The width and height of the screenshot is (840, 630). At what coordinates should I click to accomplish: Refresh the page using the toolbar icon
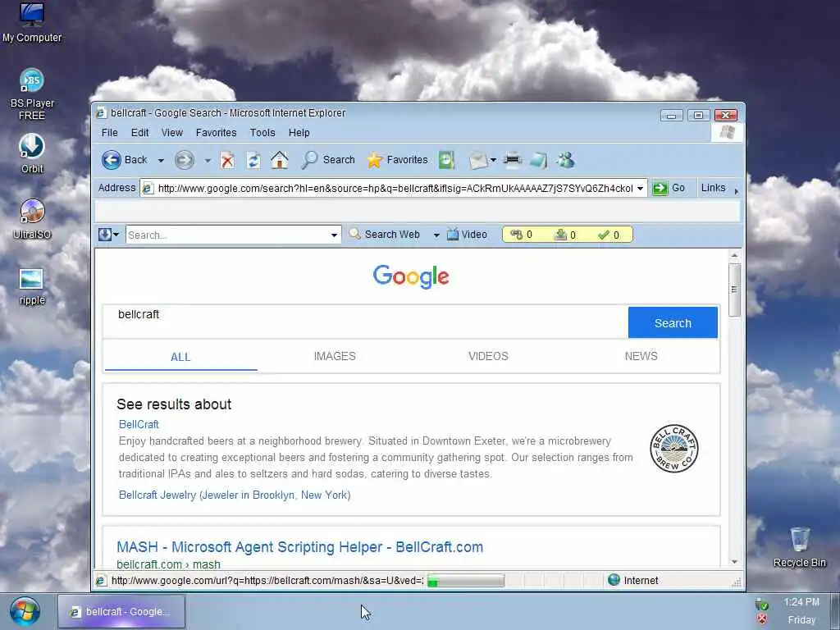253,160
